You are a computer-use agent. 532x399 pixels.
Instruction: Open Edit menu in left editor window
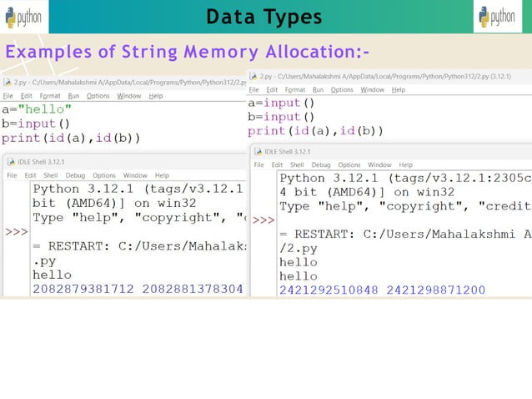(27, 96)
